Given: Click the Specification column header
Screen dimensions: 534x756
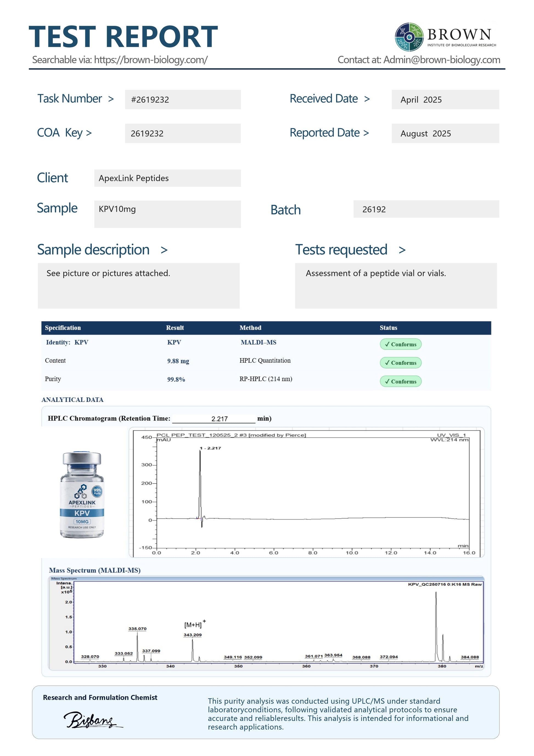Looking at the screenshot, I should (63, 328).
